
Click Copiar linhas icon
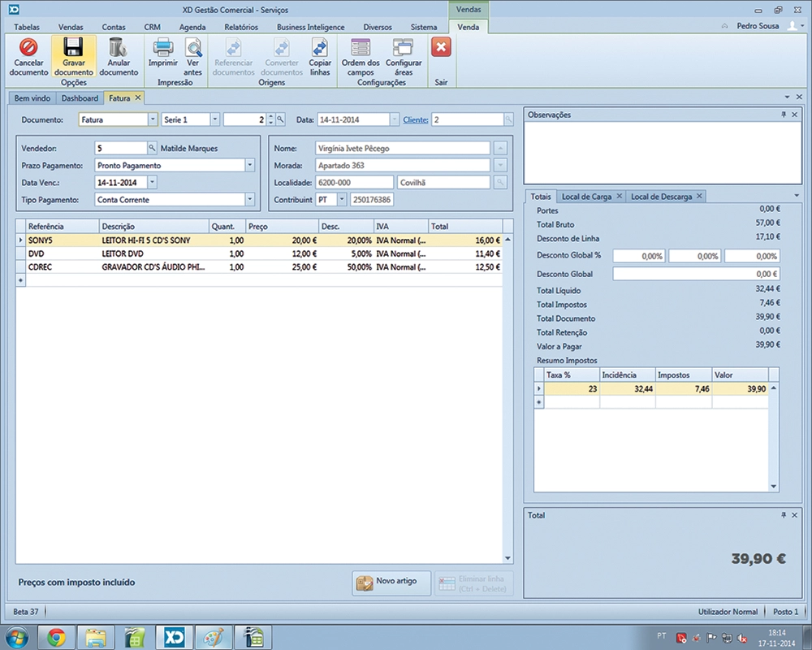point(320,48)
